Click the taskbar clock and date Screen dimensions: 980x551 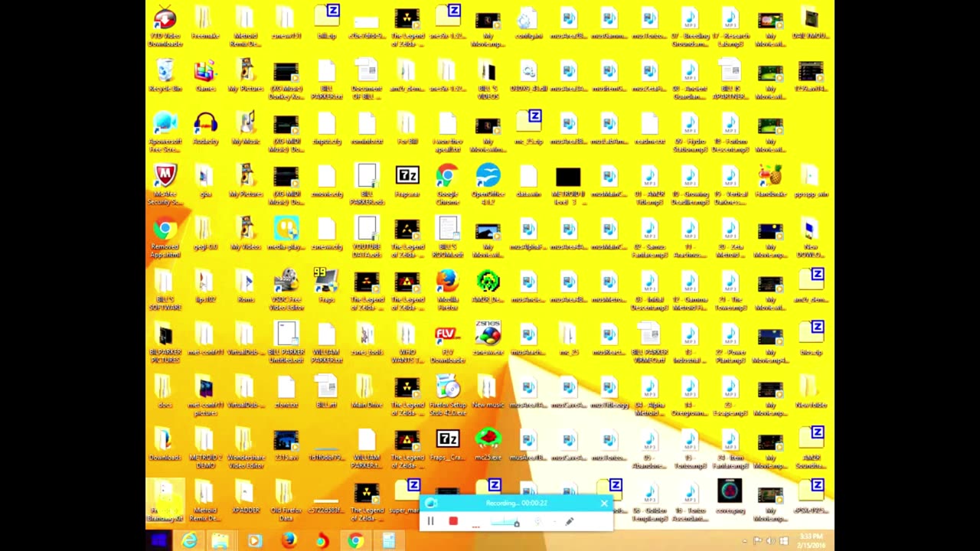click(x=811, y=541)
